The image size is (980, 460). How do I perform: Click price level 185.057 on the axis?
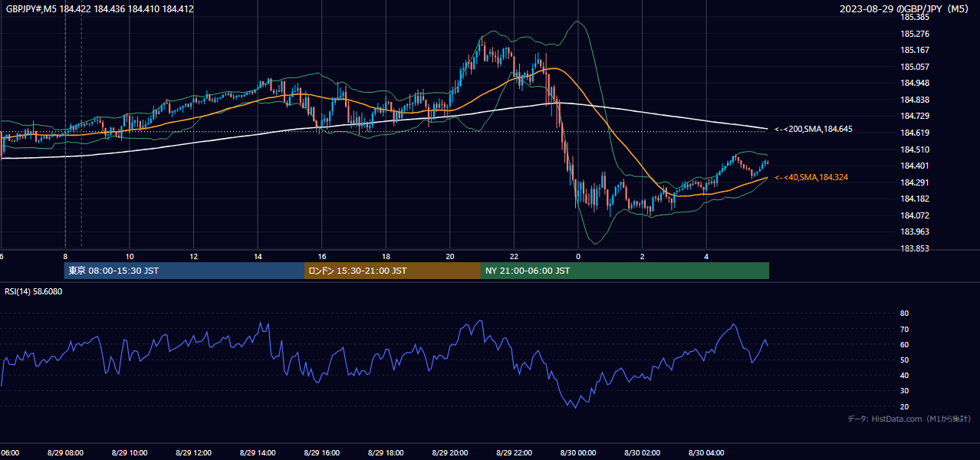pos(915,67)
